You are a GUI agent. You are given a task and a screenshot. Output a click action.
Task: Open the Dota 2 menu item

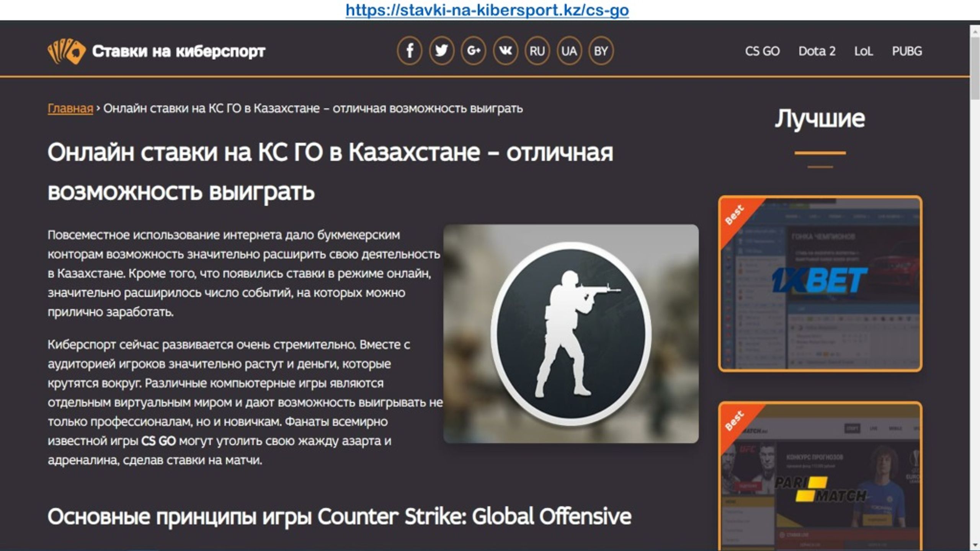817,51
